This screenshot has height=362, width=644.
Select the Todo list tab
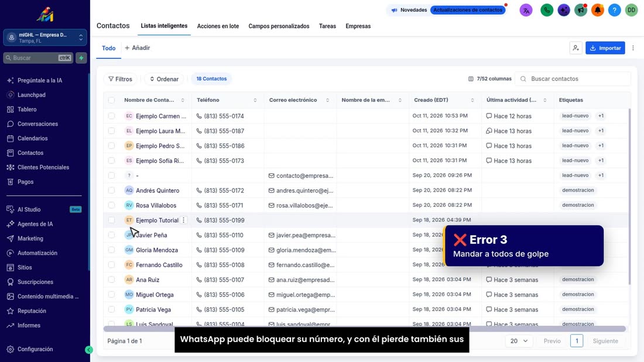click(x=108, y=49)
